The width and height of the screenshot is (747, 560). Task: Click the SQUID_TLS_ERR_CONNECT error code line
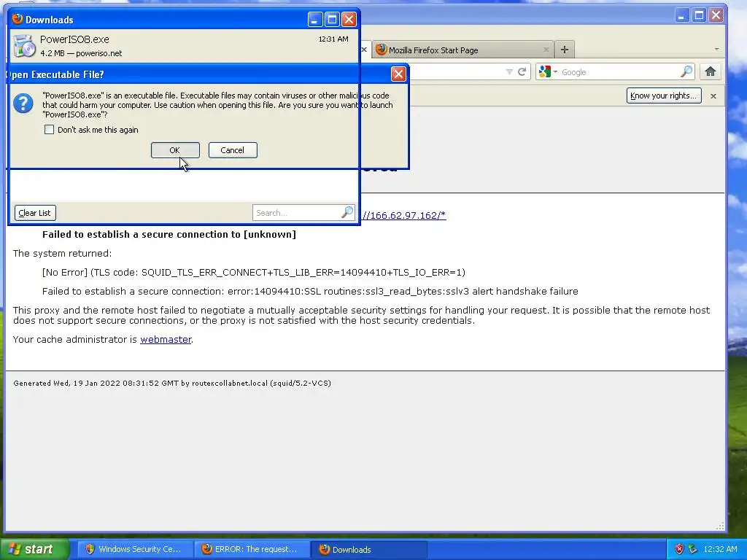tap(253, 273)
